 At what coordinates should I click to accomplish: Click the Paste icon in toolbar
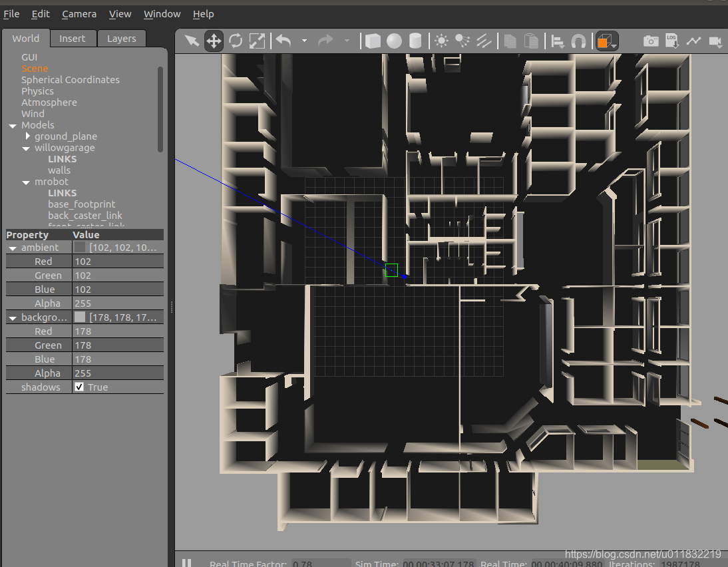click(531, 41)
